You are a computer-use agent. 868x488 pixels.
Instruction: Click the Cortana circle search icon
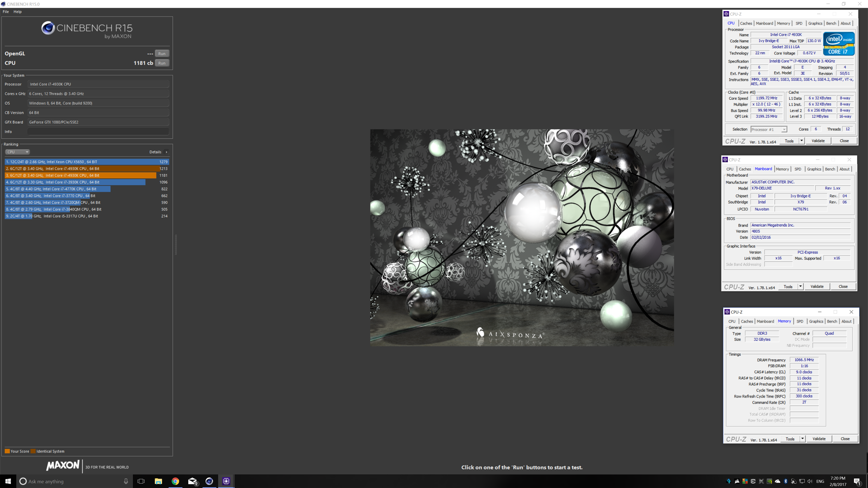[23, 481]
